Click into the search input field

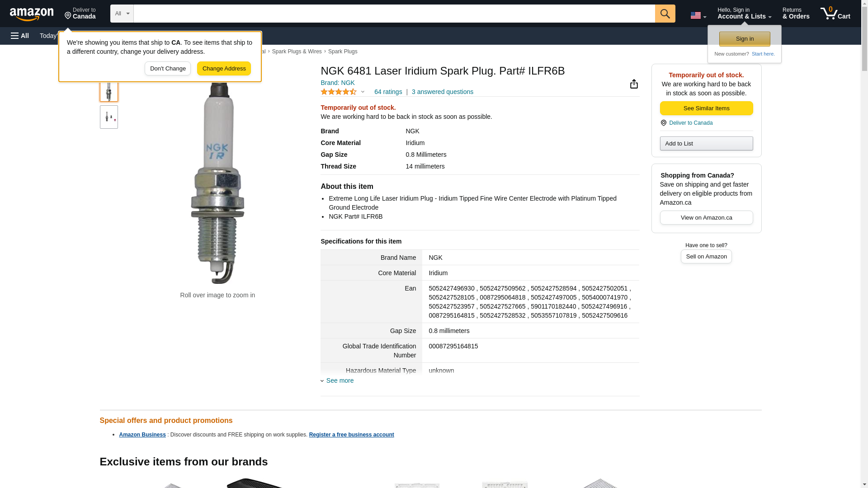[394, 14]
